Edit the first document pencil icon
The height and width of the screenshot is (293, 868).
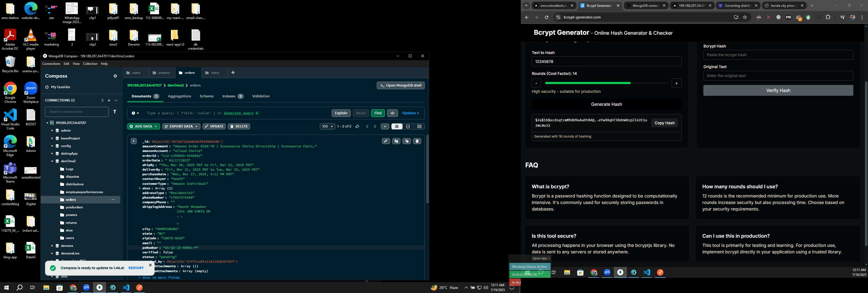386,141
